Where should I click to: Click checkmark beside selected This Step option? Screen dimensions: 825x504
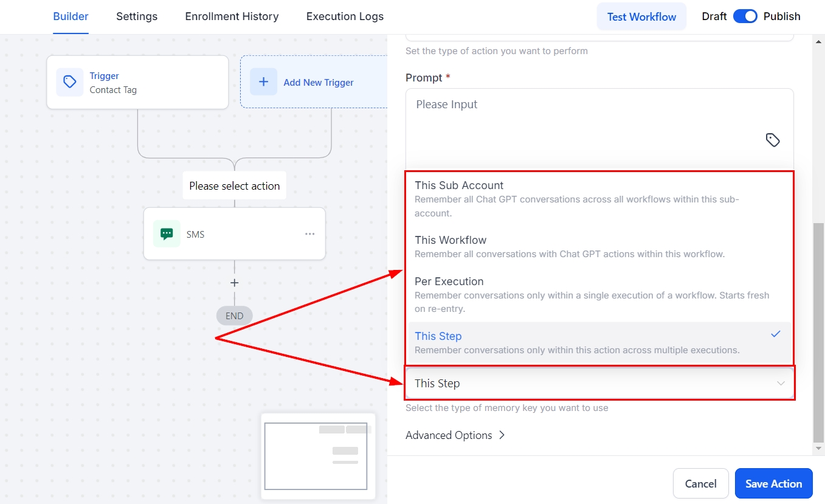tap(775, 334)
